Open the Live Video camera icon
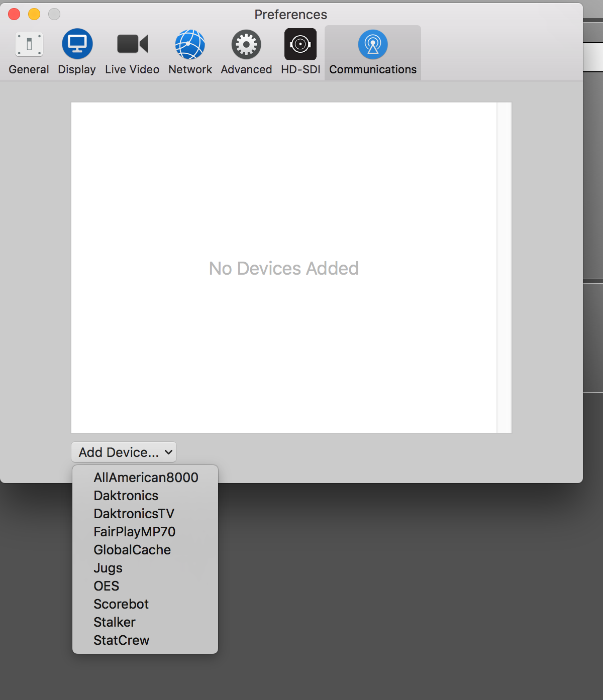The height and width of the screenshot is (700, 603). tap(132, 44)
